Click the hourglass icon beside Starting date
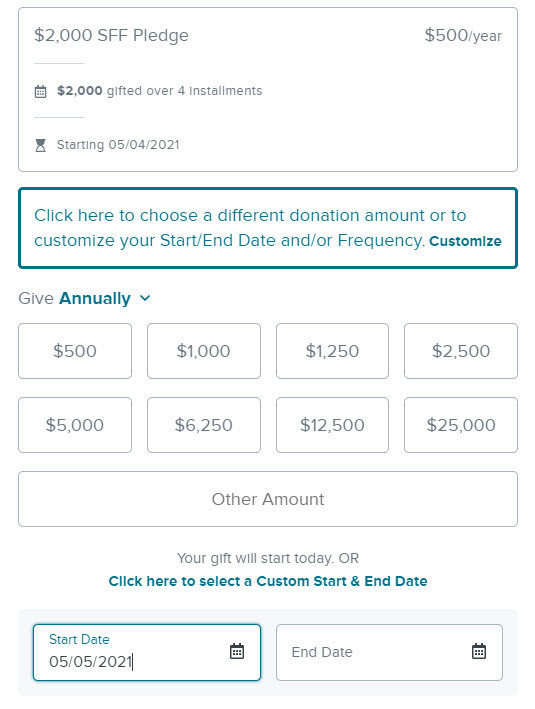 tap(41, 145)
